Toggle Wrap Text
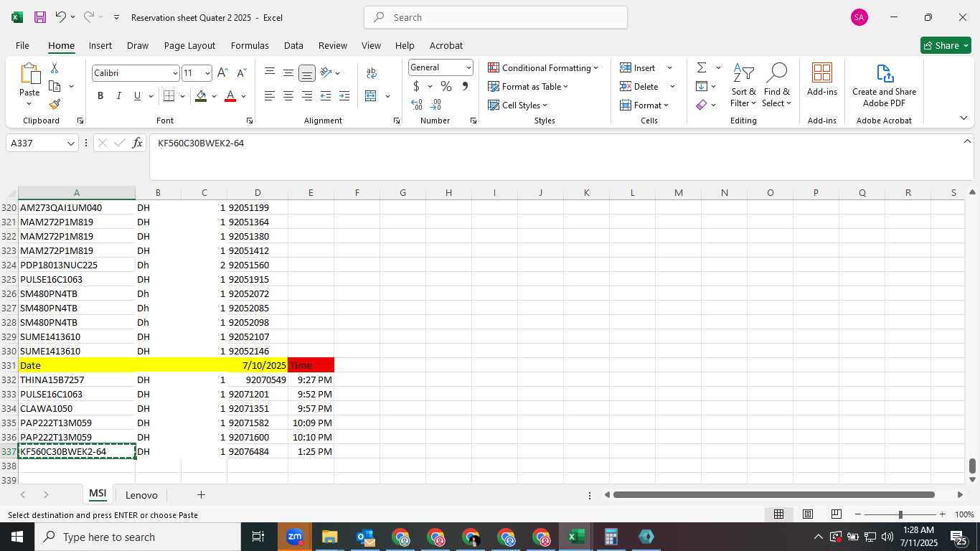The image size is (980, 551). point(372,73)
